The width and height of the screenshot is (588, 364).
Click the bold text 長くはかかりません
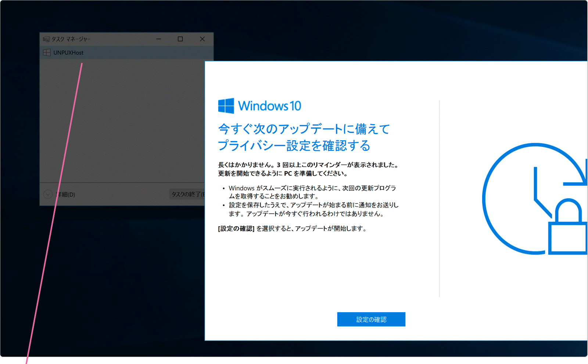pos(308,169)
